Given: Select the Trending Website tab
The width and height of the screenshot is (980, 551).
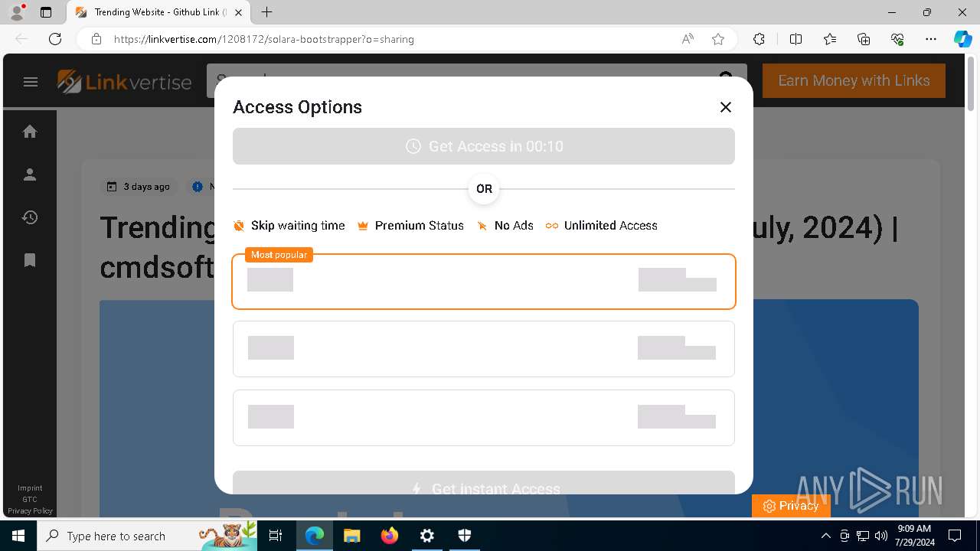Looking at the screenshot, I should 158,12.
